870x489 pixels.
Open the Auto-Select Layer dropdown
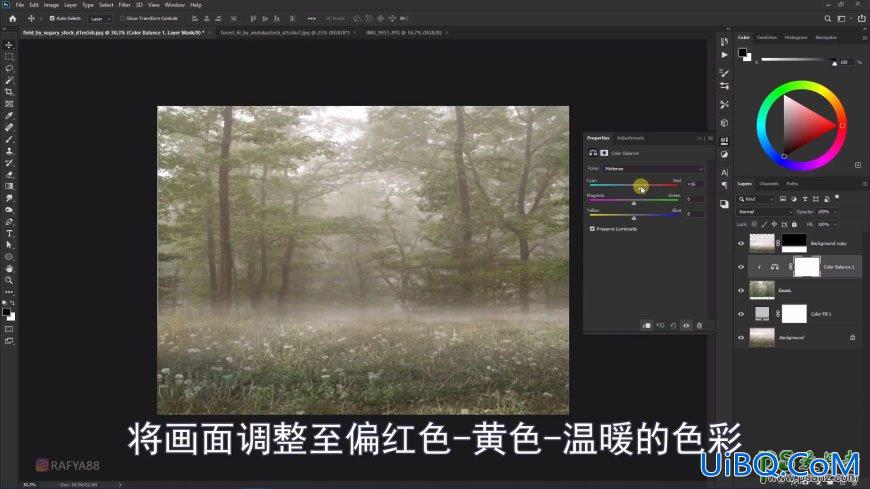tap(100, 18)
